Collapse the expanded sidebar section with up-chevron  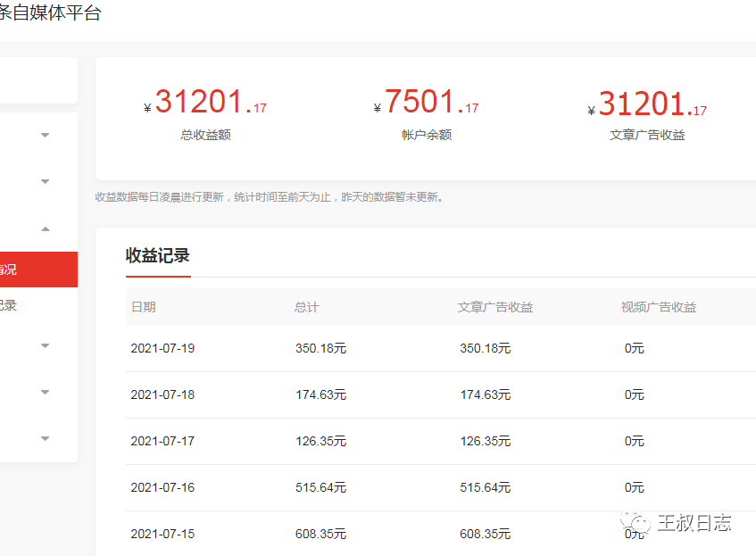[x=46, y=229]
